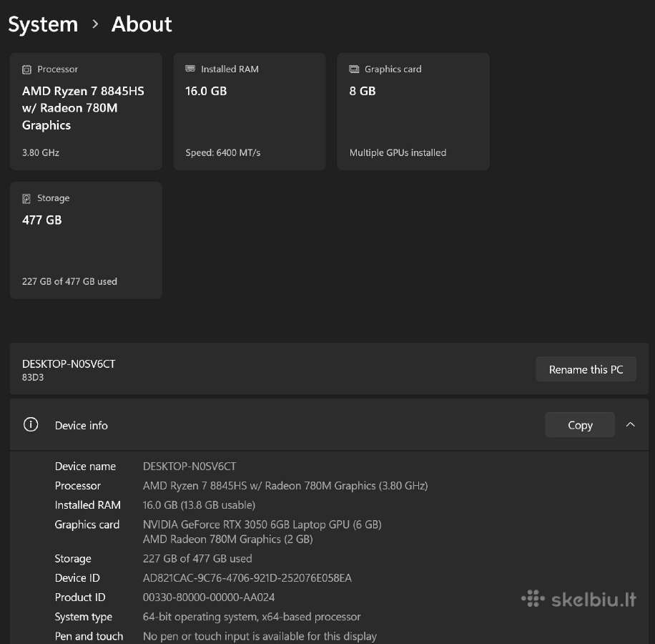Collapse the Device info section chevron
The image size is (655, 644).
tap(631, 424)
